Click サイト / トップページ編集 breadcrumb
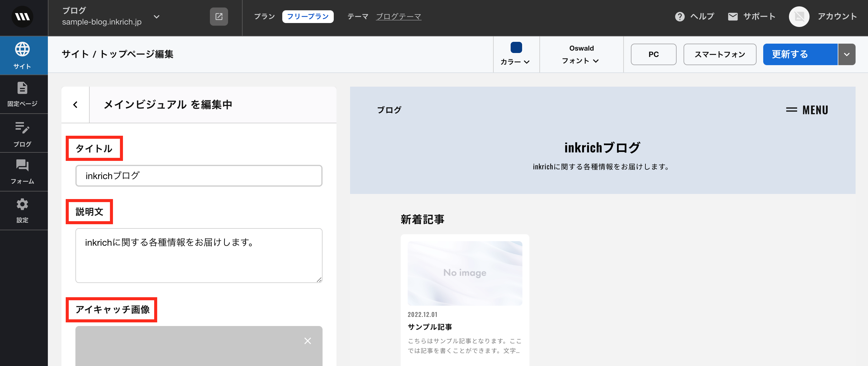 pyautogui.click(x=117, y=54)
